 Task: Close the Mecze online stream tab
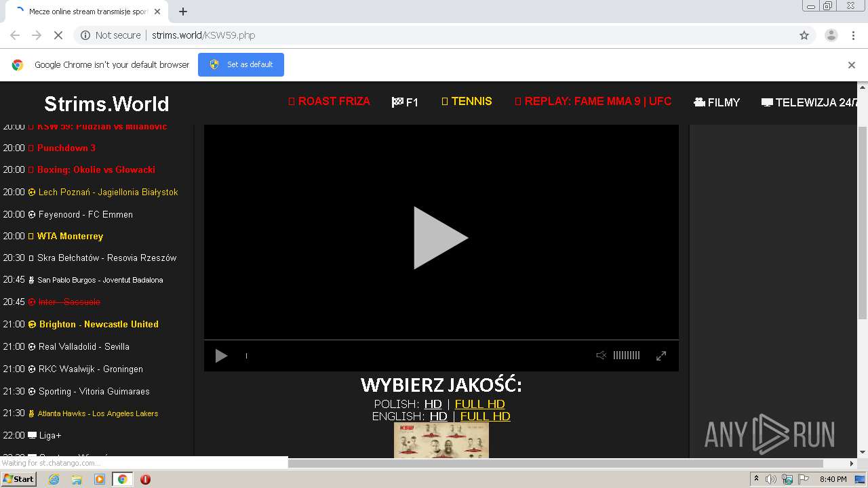click(157, 12)
